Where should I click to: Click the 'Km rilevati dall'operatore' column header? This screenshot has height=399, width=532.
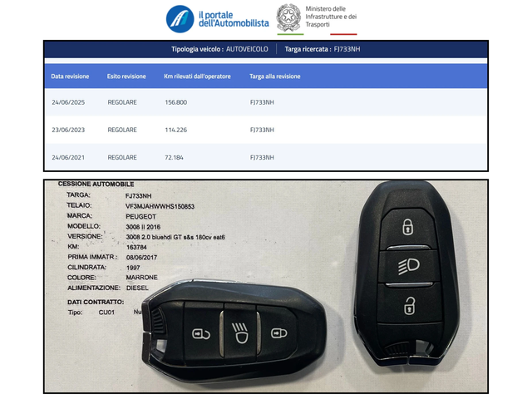(x=197, y=76)
